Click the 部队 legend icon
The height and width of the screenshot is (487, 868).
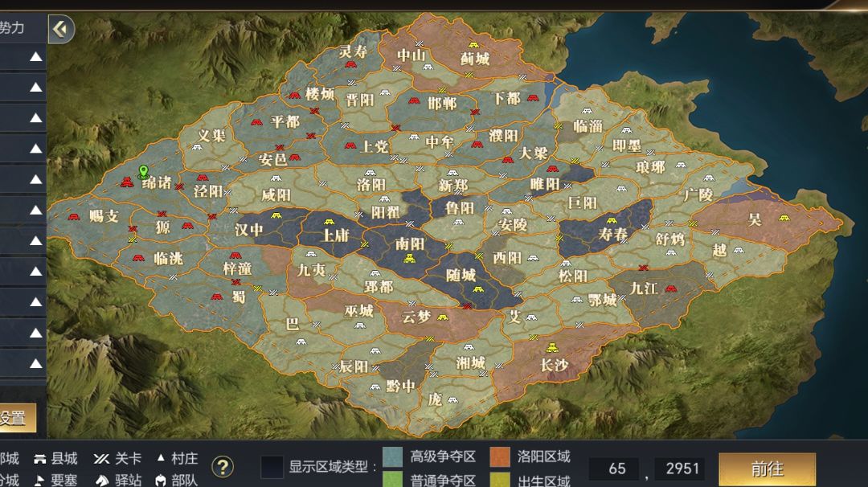click(x=161, y=481)
